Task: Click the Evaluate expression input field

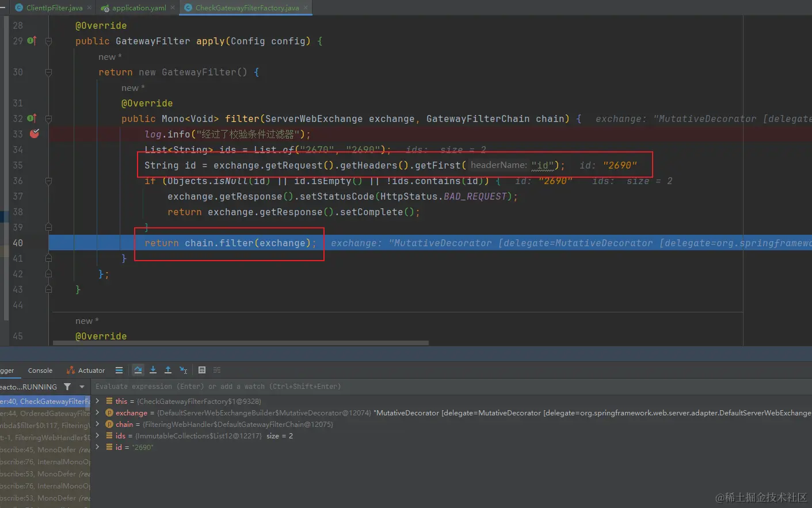Action: 451,387
